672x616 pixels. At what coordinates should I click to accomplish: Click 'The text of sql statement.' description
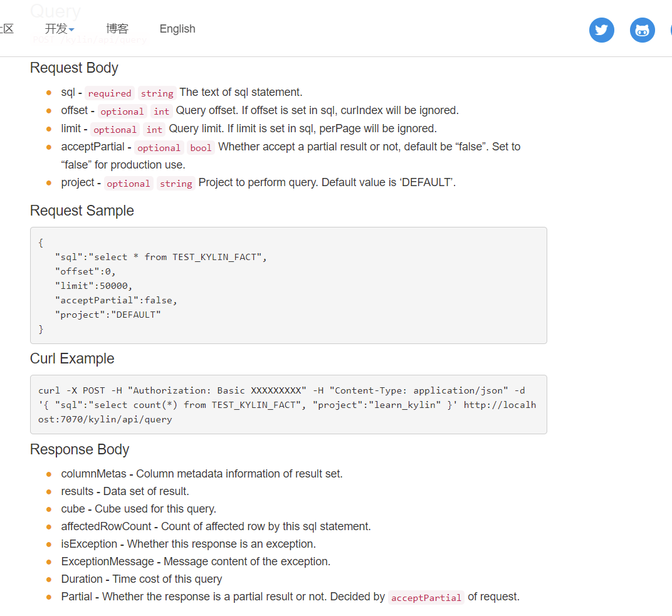click(241, 92)
